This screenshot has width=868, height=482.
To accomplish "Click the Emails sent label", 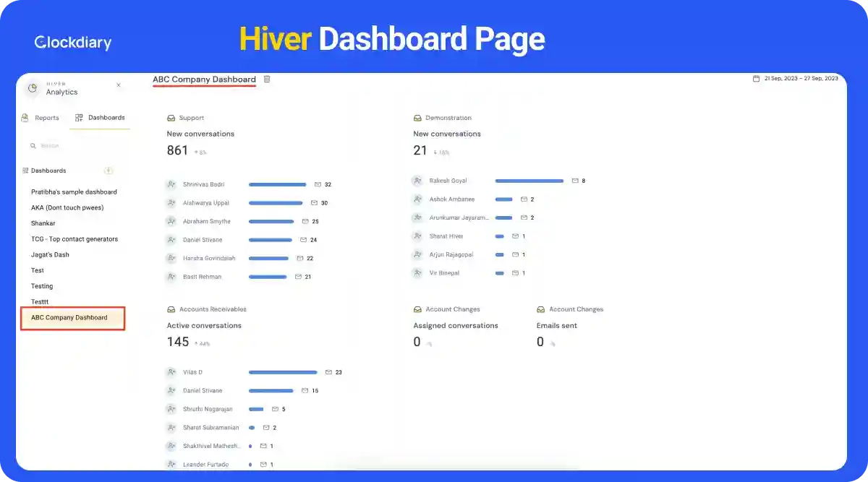I will tap(557, 326).
